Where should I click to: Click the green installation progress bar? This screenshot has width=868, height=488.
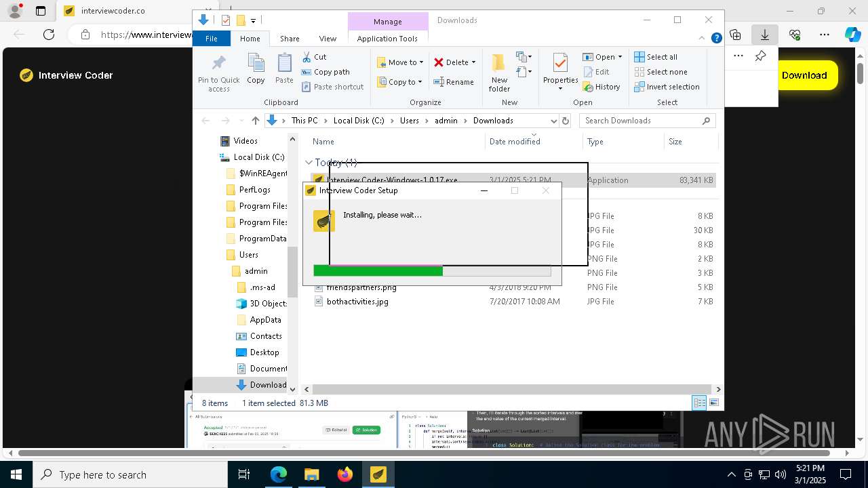[x=378, y=271]
